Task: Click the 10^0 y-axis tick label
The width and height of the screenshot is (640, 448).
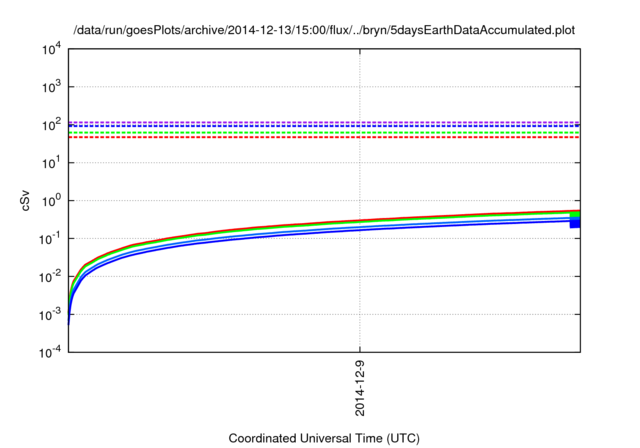Action: (51, 201)
